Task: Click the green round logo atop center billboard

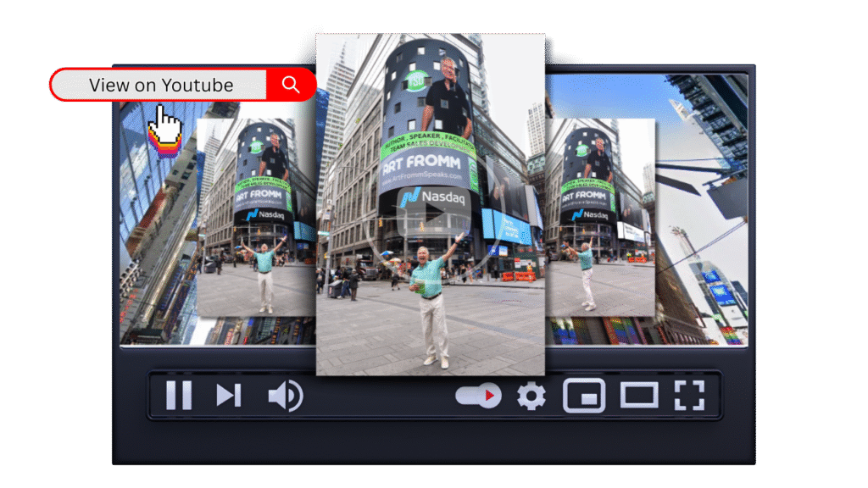Action: click(x=415, y=80)
